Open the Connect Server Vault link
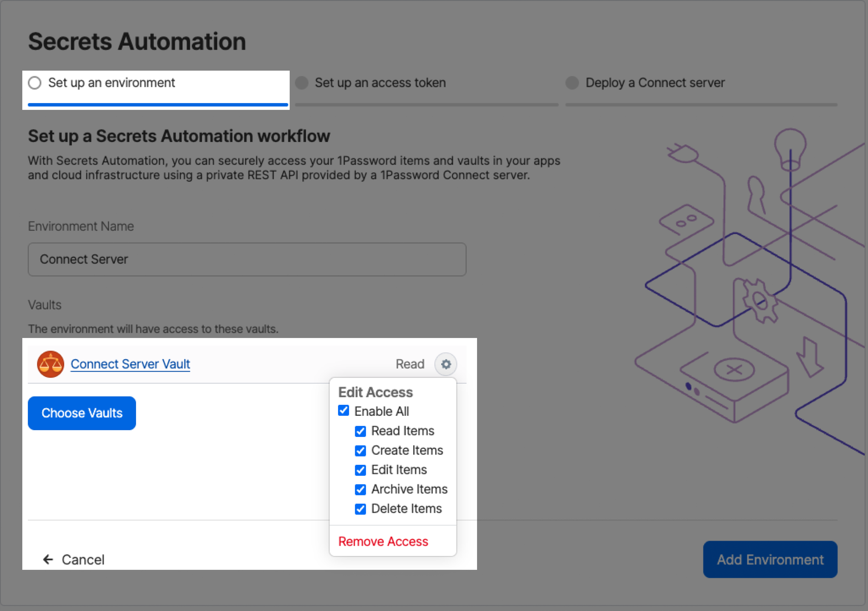The height and width of the screenshot is (611, 868). point(130,364)
